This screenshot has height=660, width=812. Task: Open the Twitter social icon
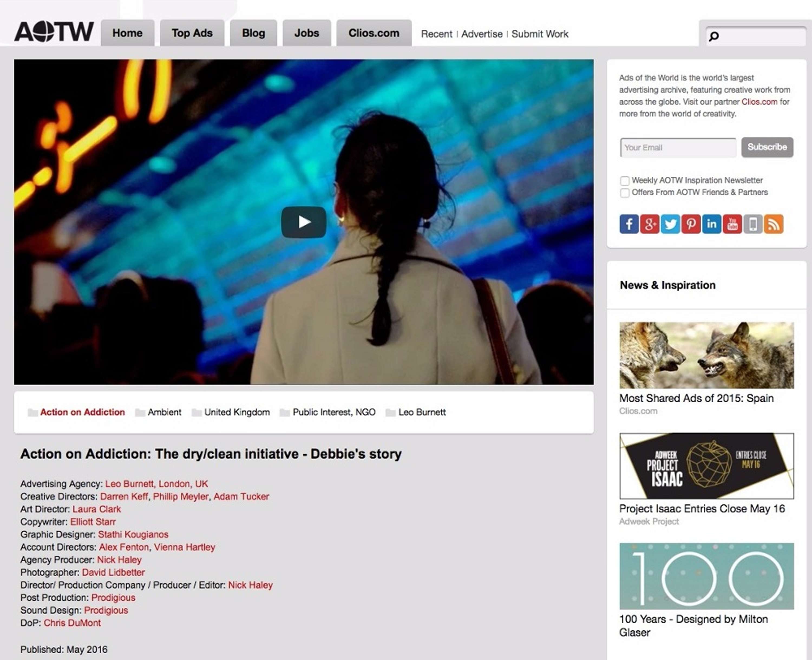click(x=670, y=224)
